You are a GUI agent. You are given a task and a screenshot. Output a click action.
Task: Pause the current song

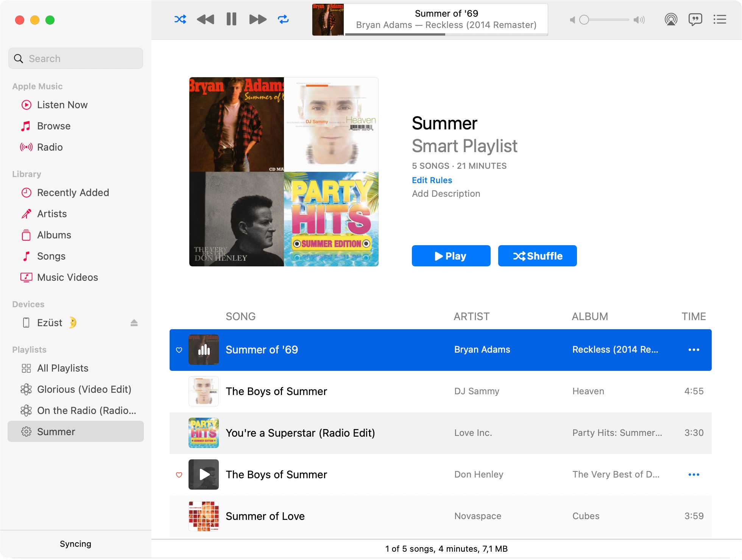[231, 19]
